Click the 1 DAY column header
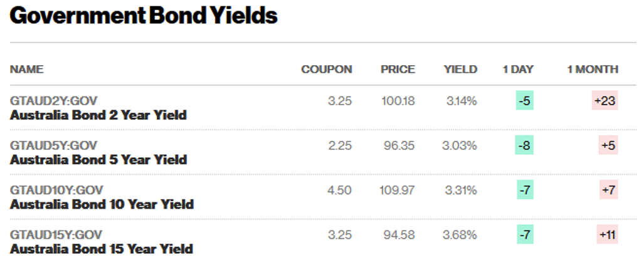The image size is (644, 260). pyautogui.click(x=518, y=69)
